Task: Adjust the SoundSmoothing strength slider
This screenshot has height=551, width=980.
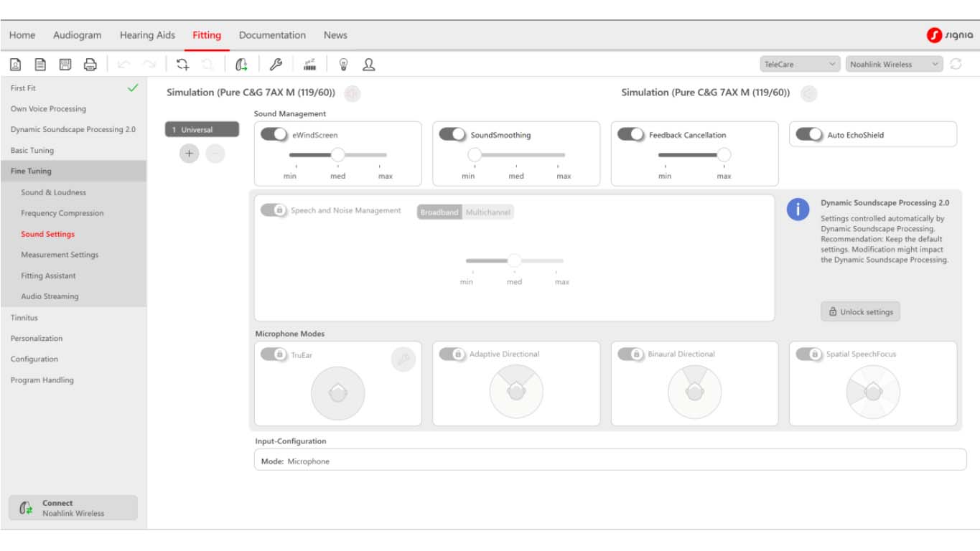Action: click(516, 155)
